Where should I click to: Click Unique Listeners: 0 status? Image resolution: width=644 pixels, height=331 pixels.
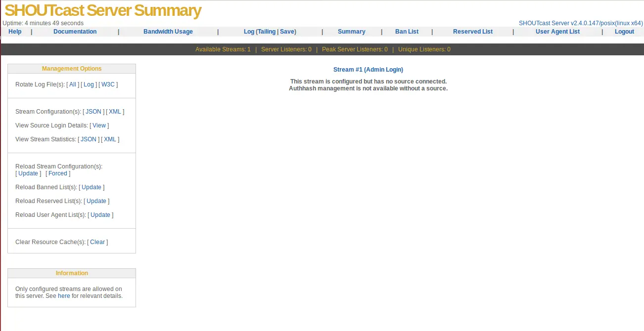tap(424, 49)
